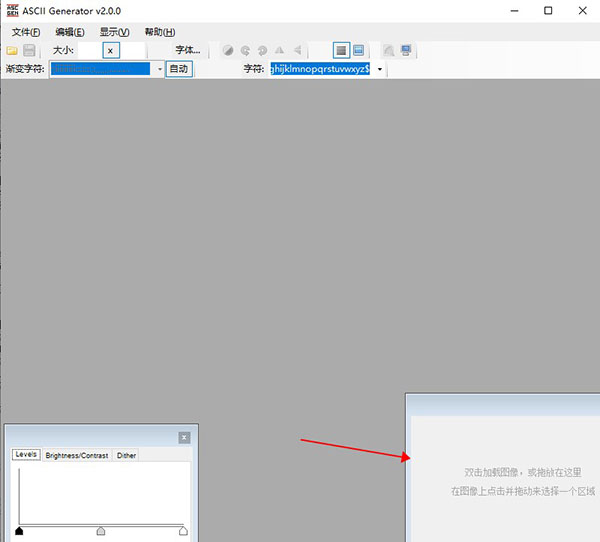Click the save floppy disk icon
This screenshot has width=600, height=542.
29,50
